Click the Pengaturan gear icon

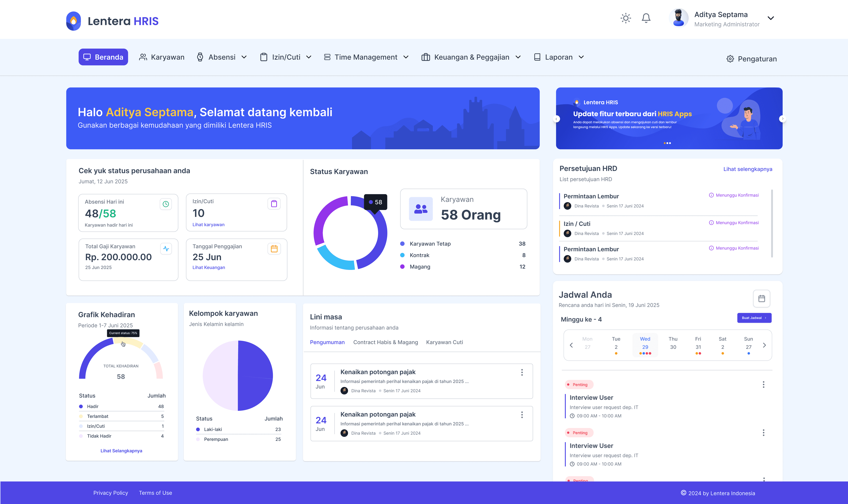coord(730,59)
